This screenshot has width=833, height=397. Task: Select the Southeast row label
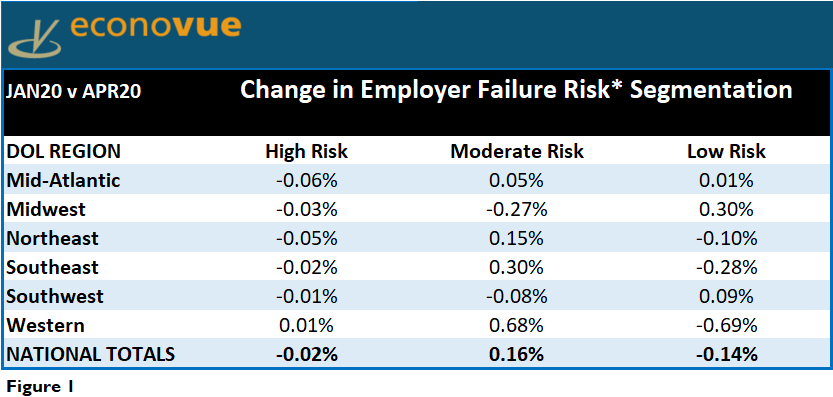tap(53, 267)
